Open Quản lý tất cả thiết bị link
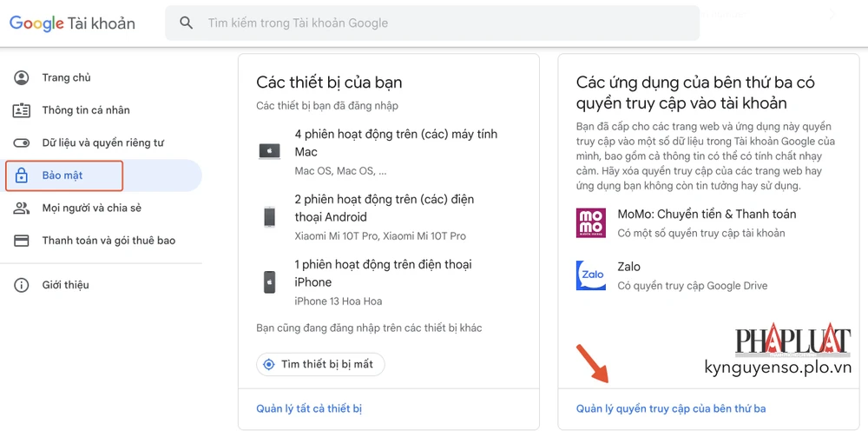This screenshot has width=868, height=437. click(x=309, y=408)
